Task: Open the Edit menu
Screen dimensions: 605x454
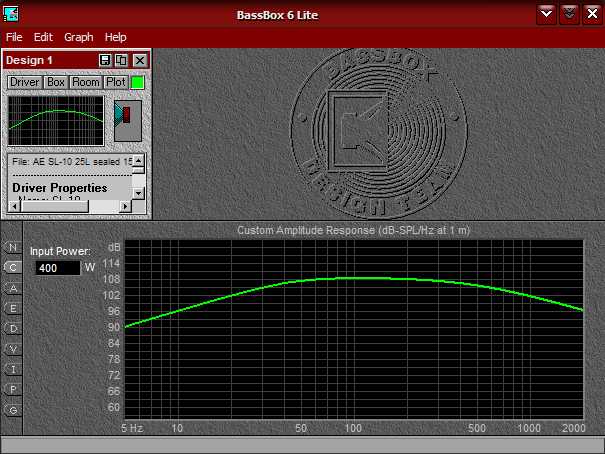Action: point(43,37)
